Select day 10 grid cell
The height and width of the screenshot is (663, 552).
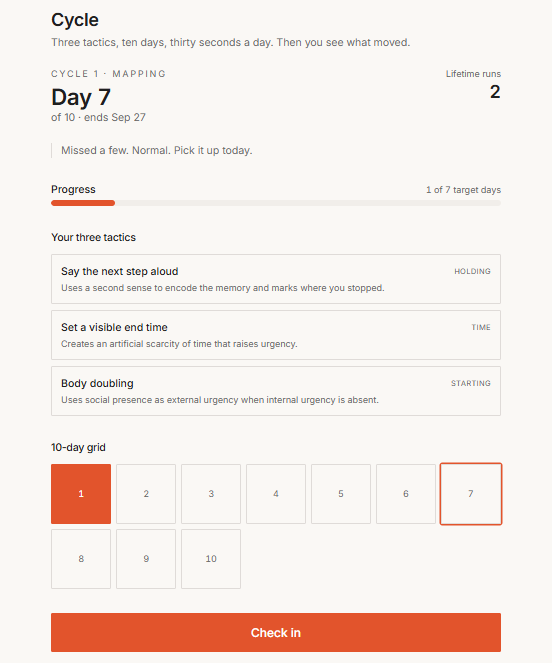(211, 559)
